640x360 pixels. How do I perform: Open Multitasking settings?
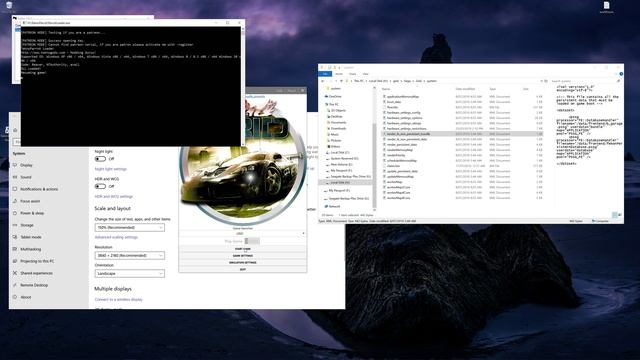30,249
